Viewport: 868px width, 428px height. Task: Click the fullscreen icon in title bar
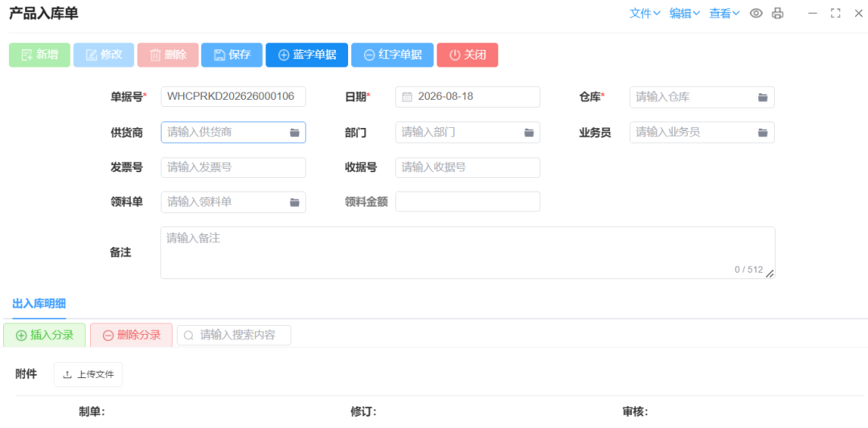coord(836,14)
